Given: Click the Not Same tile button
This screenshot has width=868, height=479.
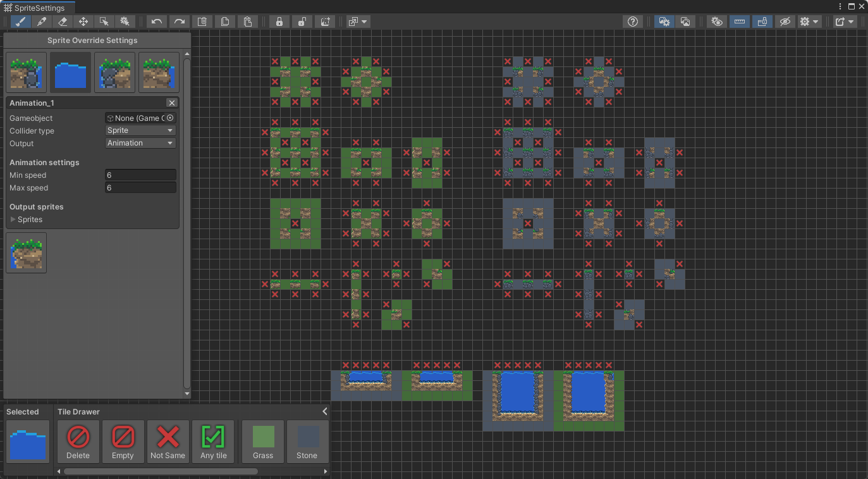Looking at the screenshot, I should pyautogui.click(x=168, y=442).
